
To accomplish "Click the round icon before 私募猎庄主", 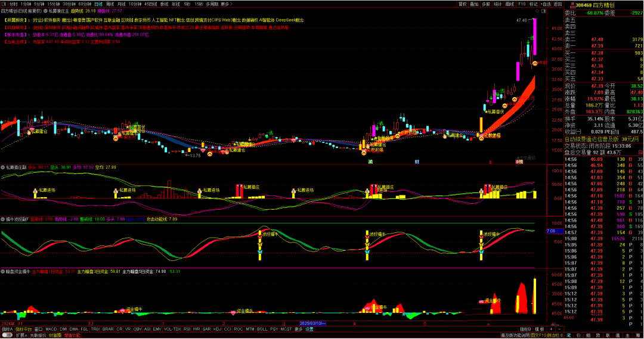I will pos(45,11).
